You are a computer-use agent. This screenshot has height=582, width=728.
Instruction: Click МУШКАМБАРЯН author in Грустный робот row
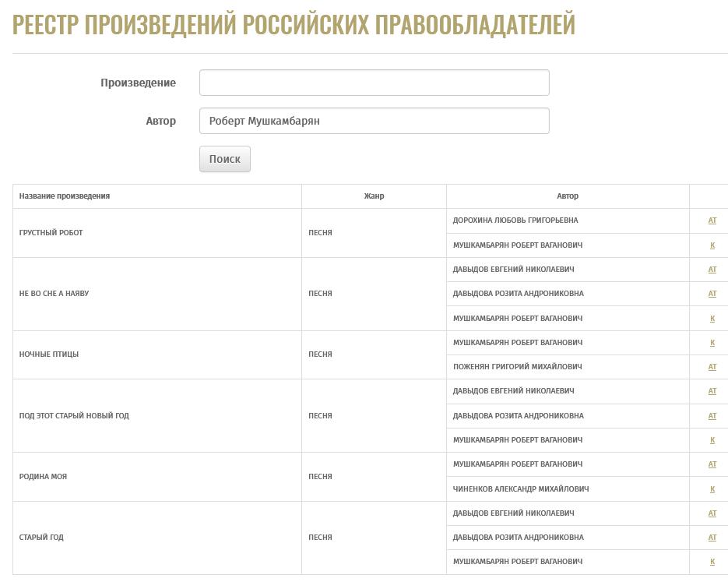click(518, 245)
